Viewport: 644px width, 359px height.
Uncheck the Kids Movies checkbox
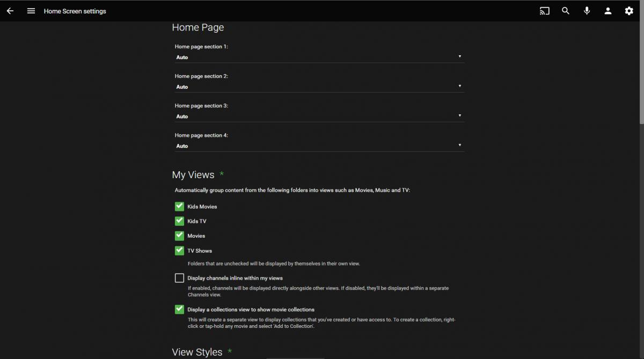click(x=179, y=207)
